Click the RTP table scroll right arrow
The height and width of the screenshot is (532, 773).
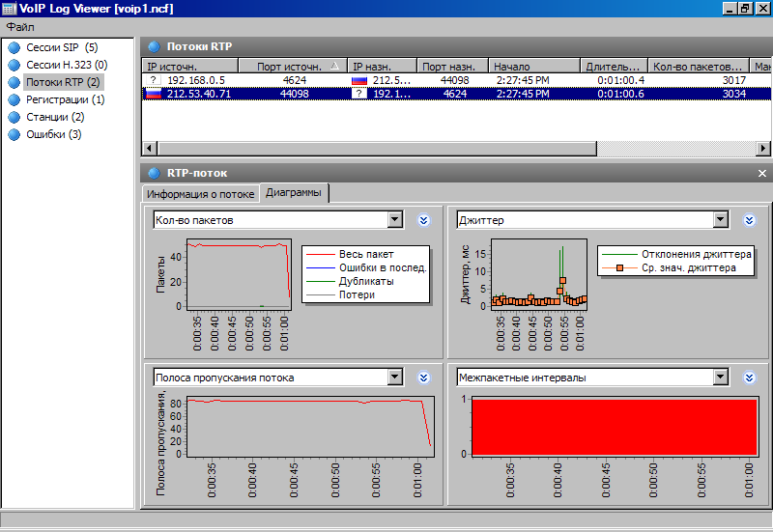(763, 148)
